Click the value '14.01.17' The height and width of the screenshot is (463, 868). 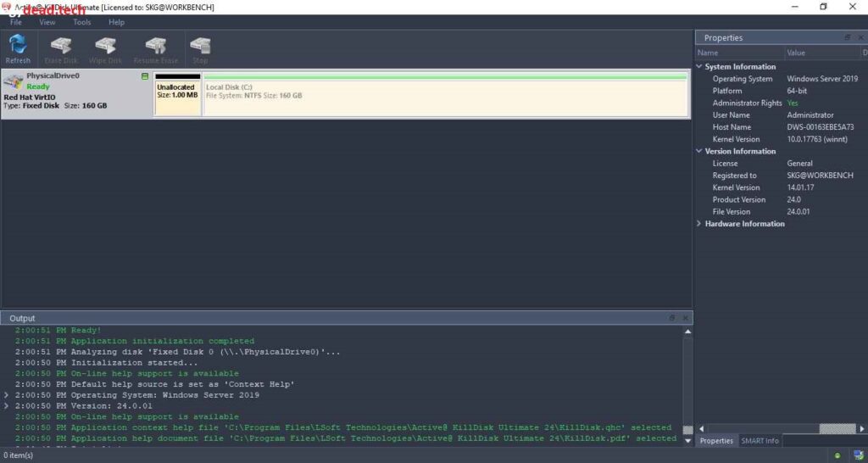coord(800,187)
